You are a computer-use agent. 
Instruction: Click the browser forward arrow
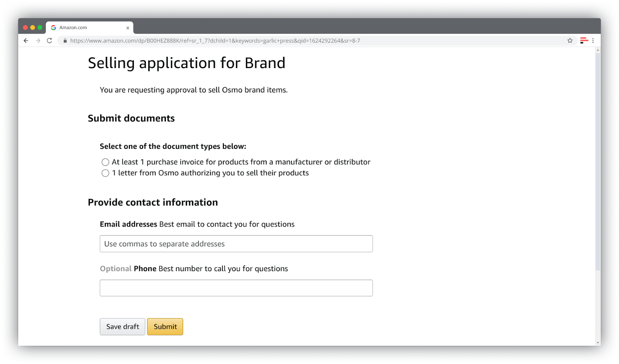38,40
